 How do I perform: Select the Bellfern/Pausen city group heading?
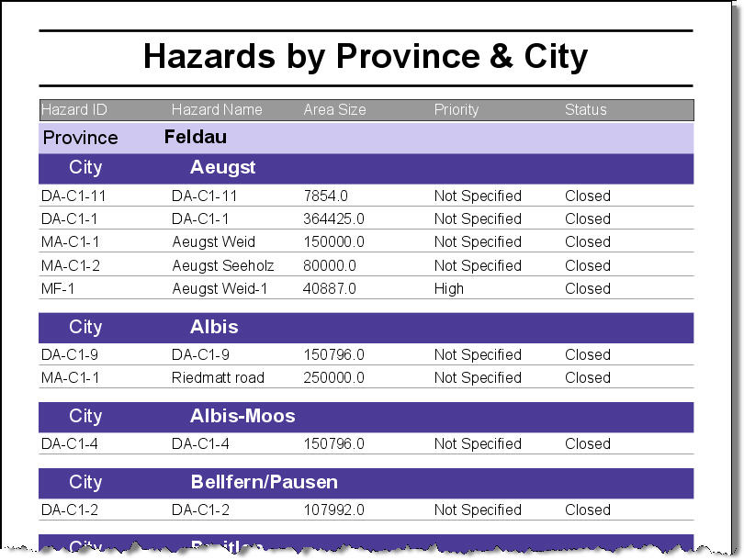tap(264, 482)
